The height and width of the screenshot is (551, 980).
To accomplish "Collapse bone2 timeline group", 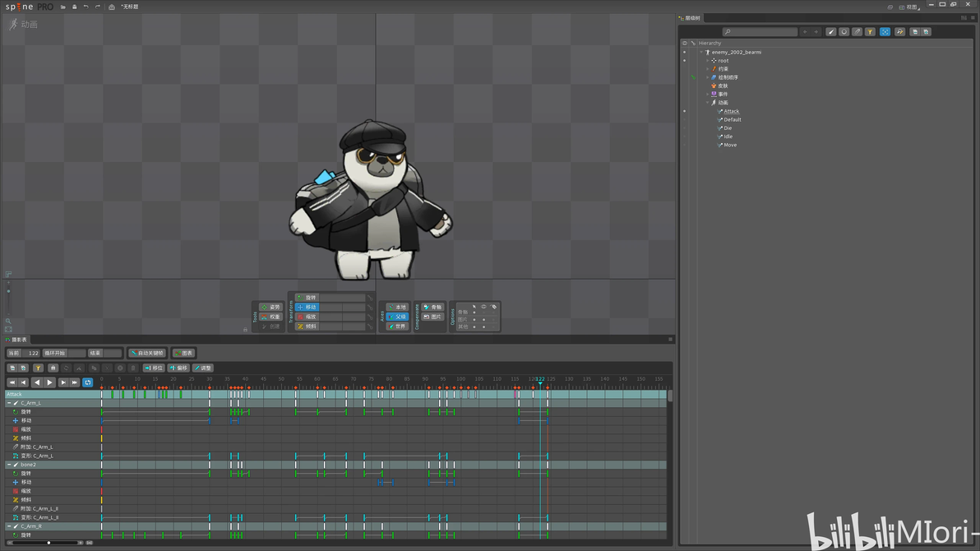I will coord(9,465).
